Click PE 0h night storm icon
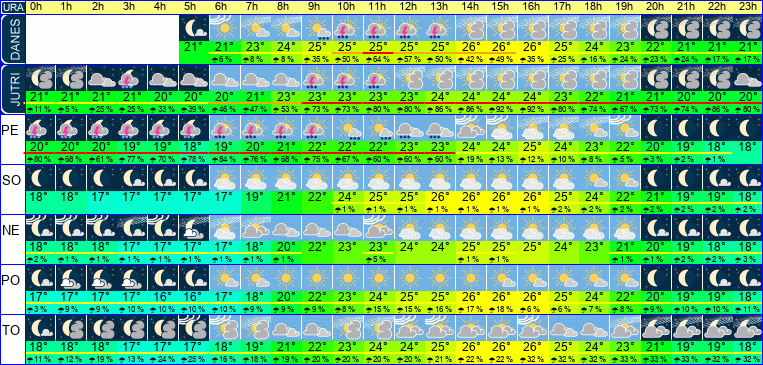763x365 pixels. pyautogui.click(x=40, y=128)
